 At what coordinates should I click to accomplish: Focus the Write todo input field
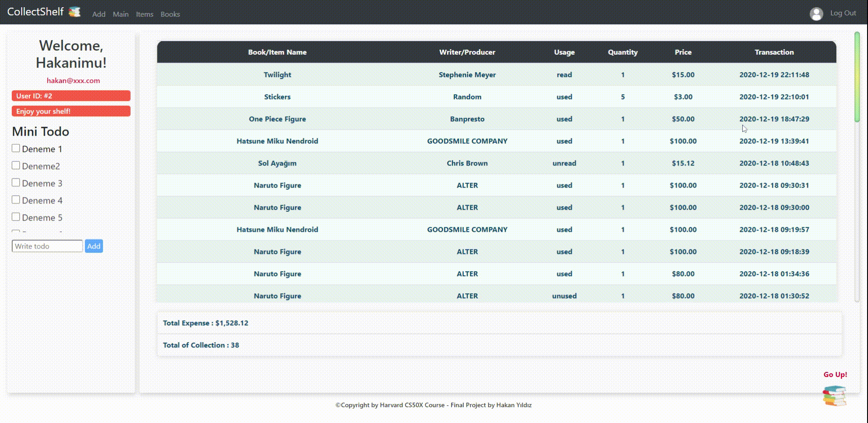click(x=47, y=246)
